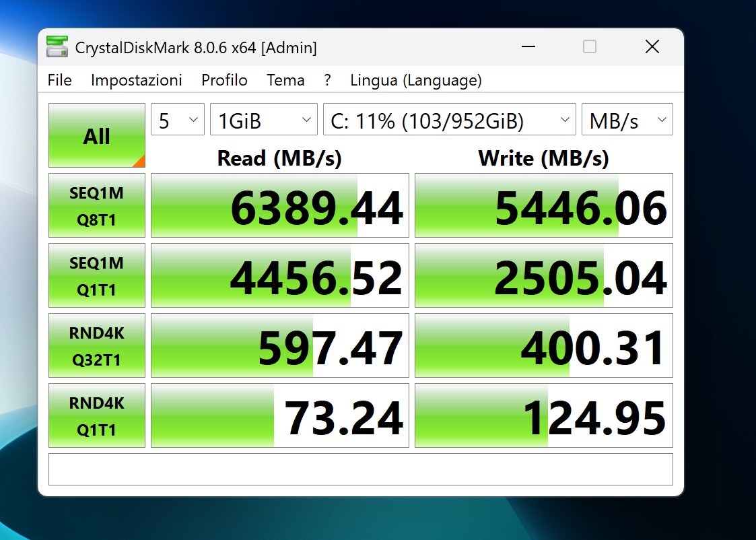Run the RND4K Q32T1 test
Viewport: 756px width, 540px height.
tap(97, 345)
